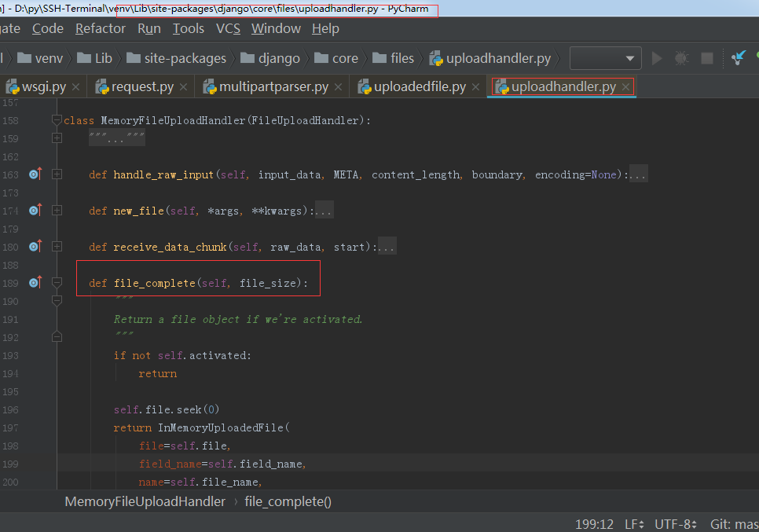The width and height of the screenshot is (759, 532).
Task: Expand the receive_data_chunk method fold
Action: click(x=57, y=247)
